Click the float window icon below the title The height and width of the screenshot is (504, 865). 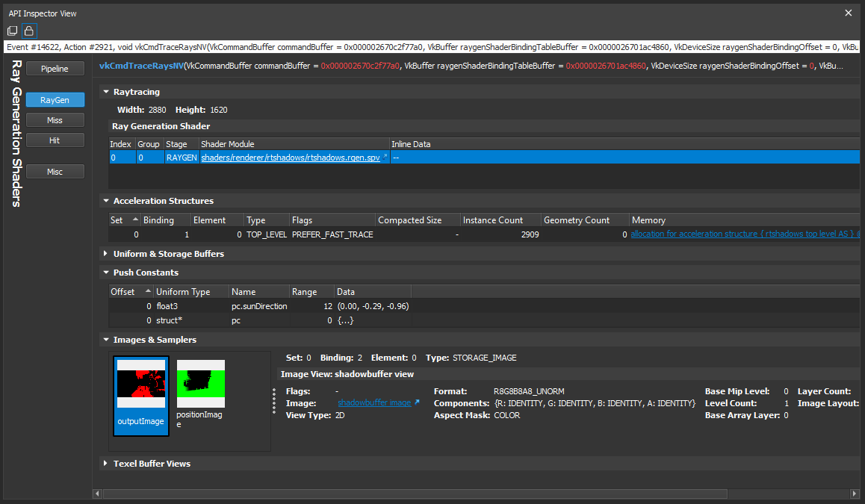click(x=12, y=31)
